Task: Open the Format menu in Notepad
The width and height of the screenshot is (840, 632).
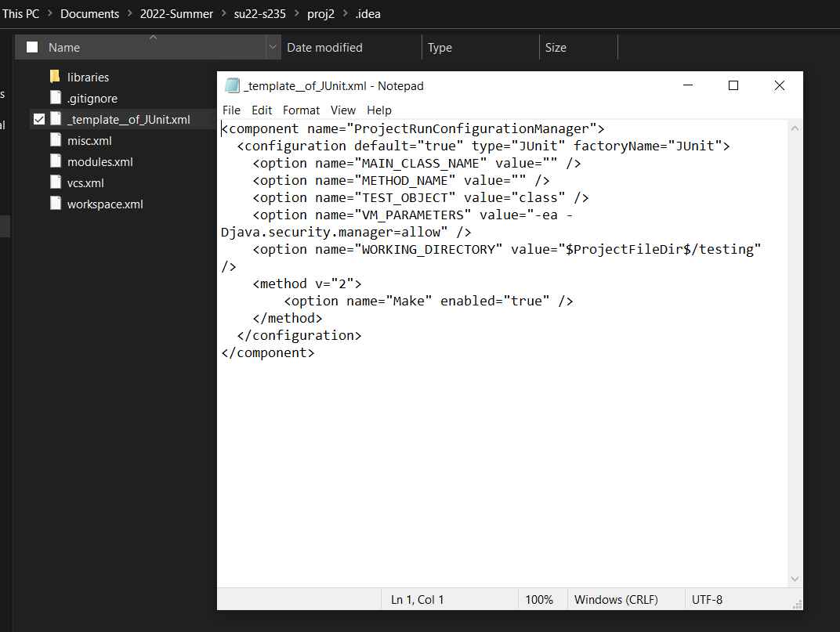Action: pos(301,110)
